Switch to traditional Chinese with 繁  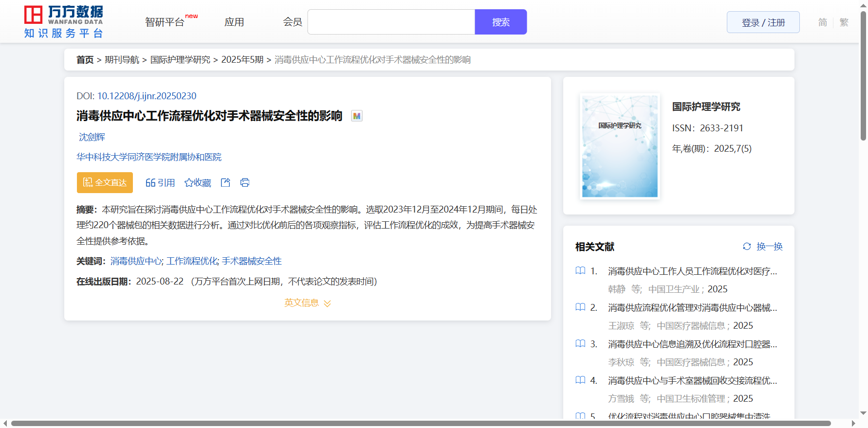pyautogui.click(x=844, y=22)
